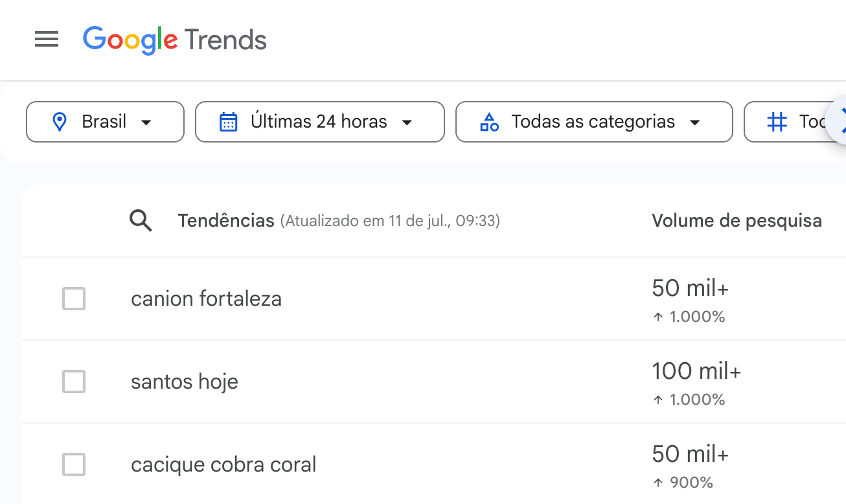Open the canion fortaleza trend
Image resolution: width=846 pixels, height=504 pixels.
207,299
